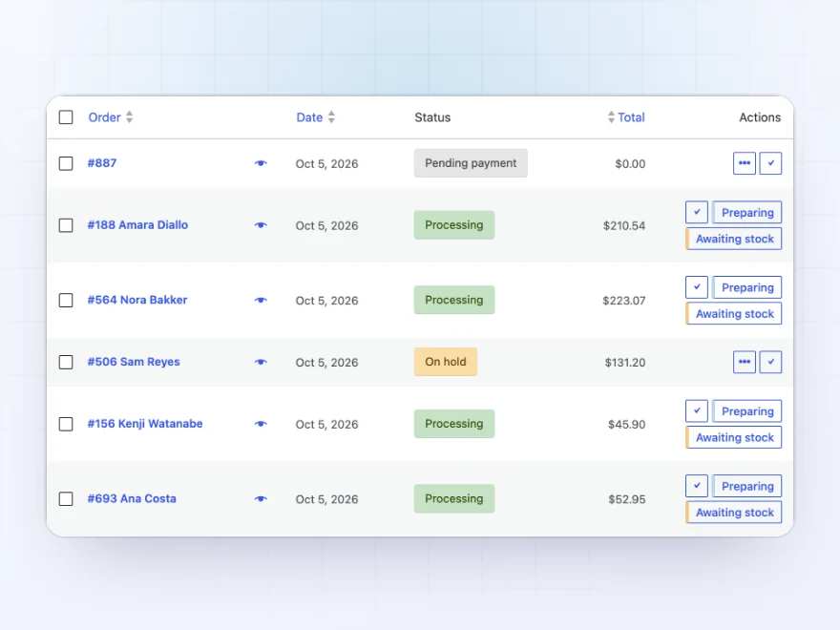The height and width of the screenshot is (630, 840).
Task: Set Nora Bakker order to Awaiting stock
Action: coord(733,313)
